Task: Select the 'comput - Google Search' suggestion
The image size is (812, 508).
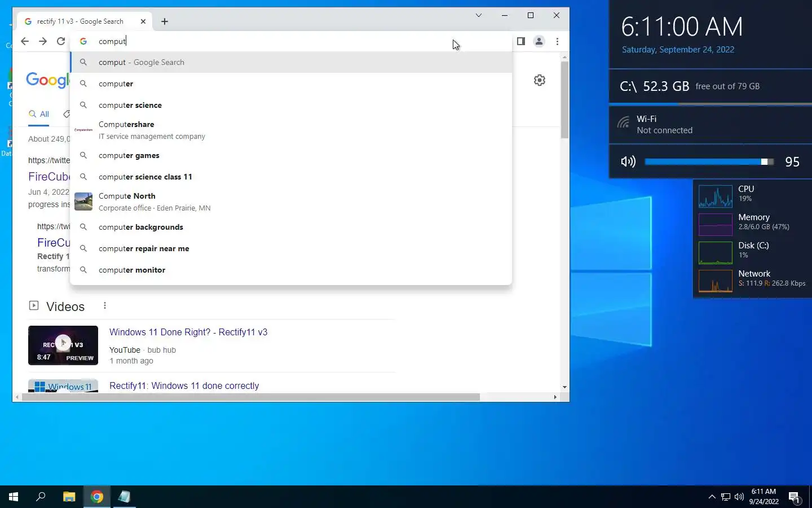Action: click(291, 62)
